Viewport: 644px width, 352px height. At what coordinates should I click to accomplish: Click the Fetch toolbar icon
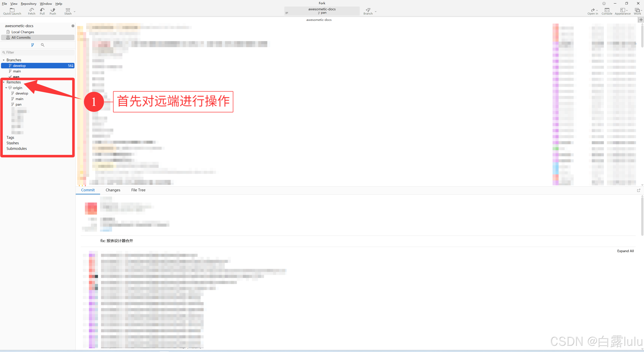coord(31,10)
